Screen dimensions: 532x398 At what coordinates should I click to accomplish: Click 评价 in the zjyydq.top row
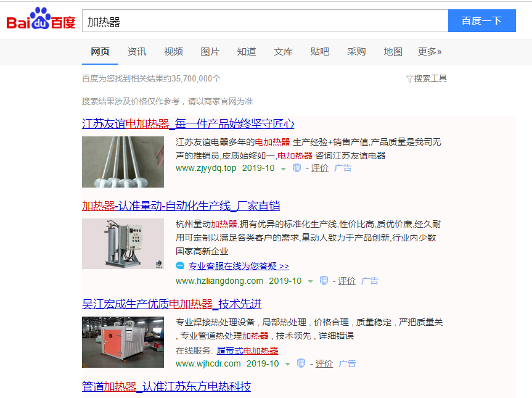pyautogui.click(x=320, y=168)
